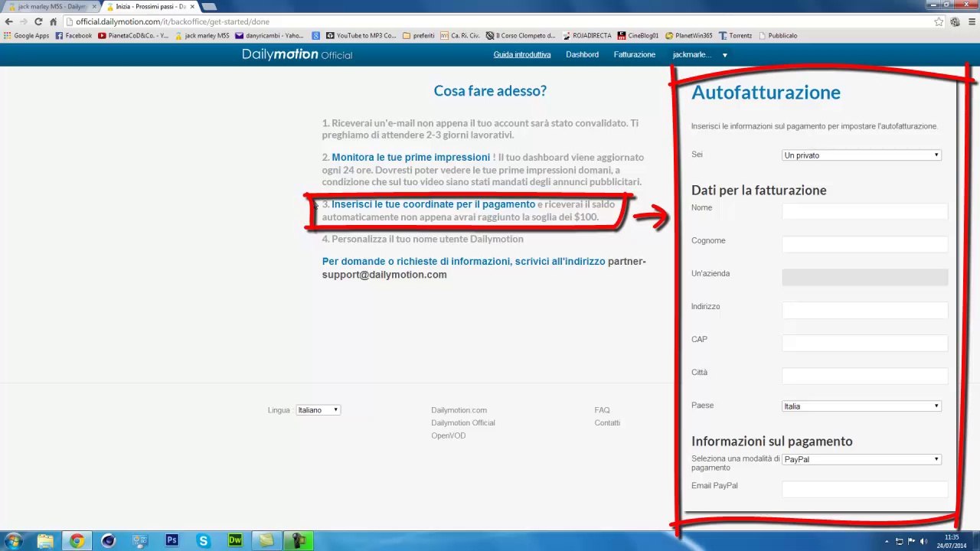Click the Città input field

click(x=865, y=377)
